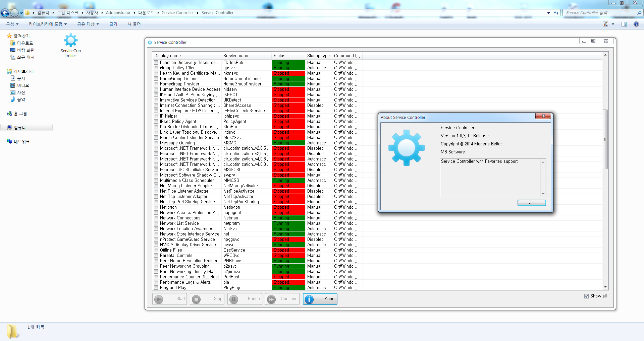Viewport: 644px width, 341px height.
Task: Sort by Startup type column header
Action: (319, 56)
